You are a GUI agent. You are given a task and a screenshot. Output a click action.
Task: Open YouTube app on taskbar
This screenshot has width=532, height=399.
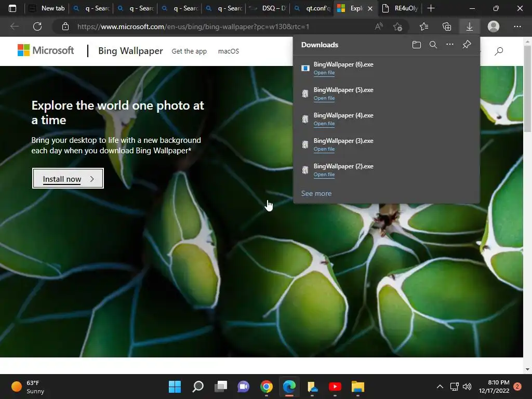[335, 387]
